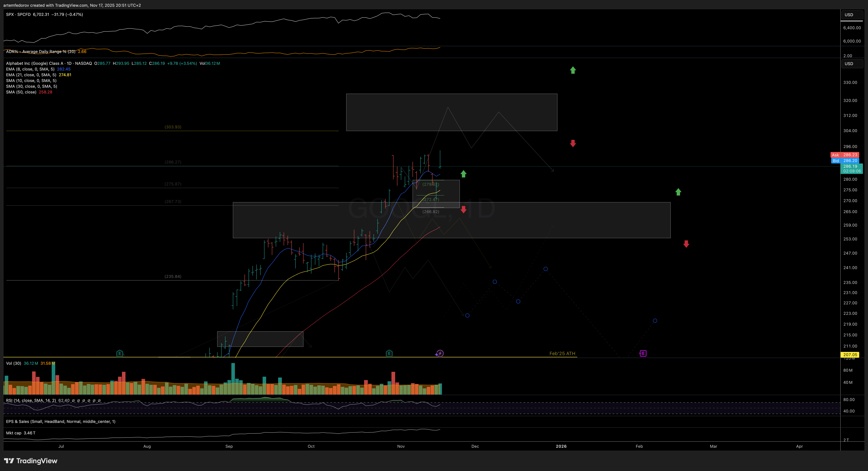
Task: Click the EMA 8 value 282.45
Action: pyautogui.click(x=64, y=69)
